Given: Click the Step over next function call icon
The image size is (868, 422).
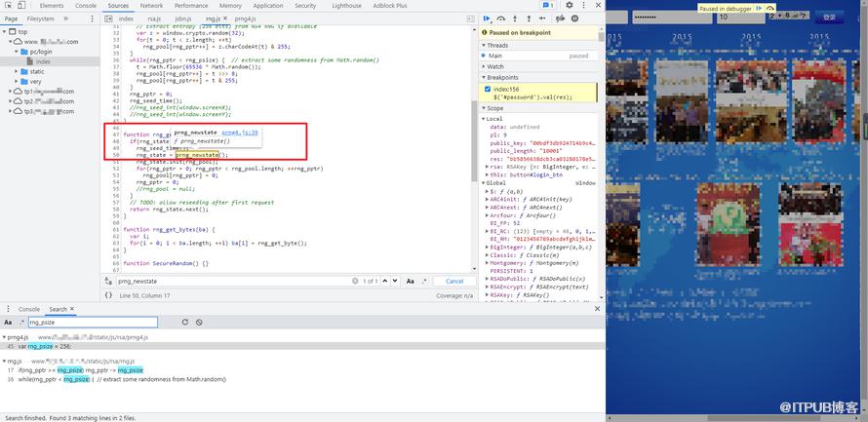Looking at the screenshot, I should tap(501, 19).
